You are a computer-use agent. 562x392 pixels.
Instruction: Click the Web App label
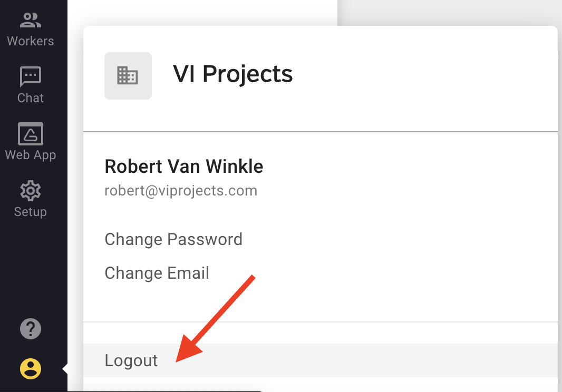tap(31, 155)
